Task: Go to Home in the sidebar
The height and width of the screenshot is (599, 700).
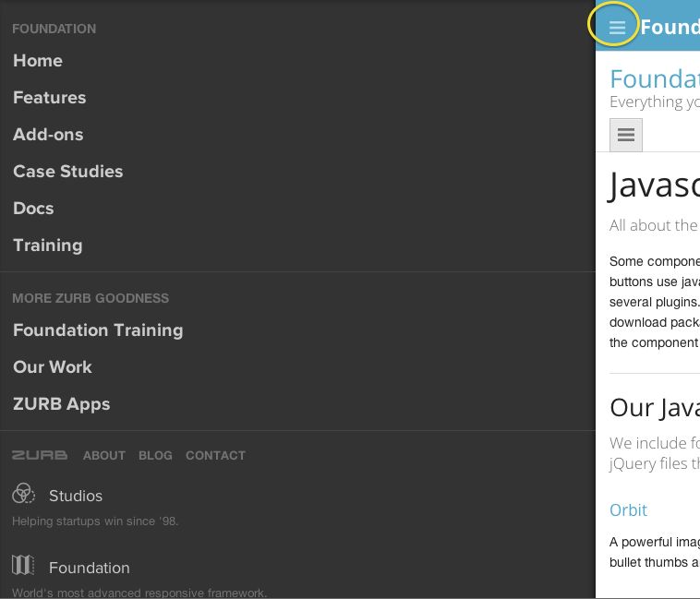Action: point(38,61)
